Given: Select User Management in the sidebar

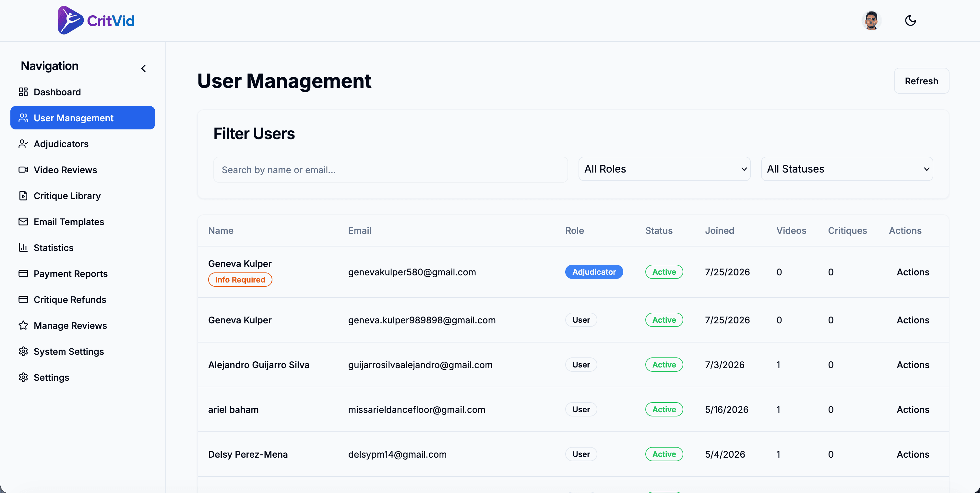Looking at the screenshot, I should (x=83, y=118).
